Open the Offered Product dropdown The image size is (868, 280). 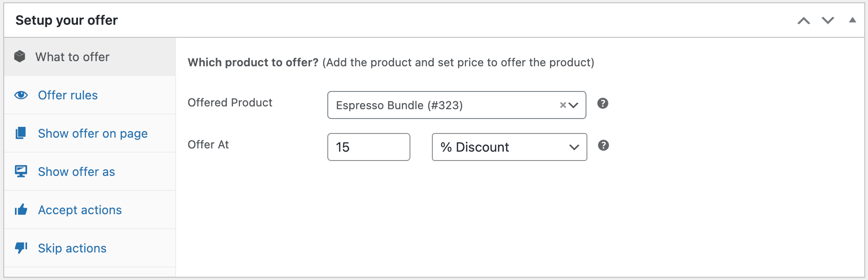click(457, 105)
